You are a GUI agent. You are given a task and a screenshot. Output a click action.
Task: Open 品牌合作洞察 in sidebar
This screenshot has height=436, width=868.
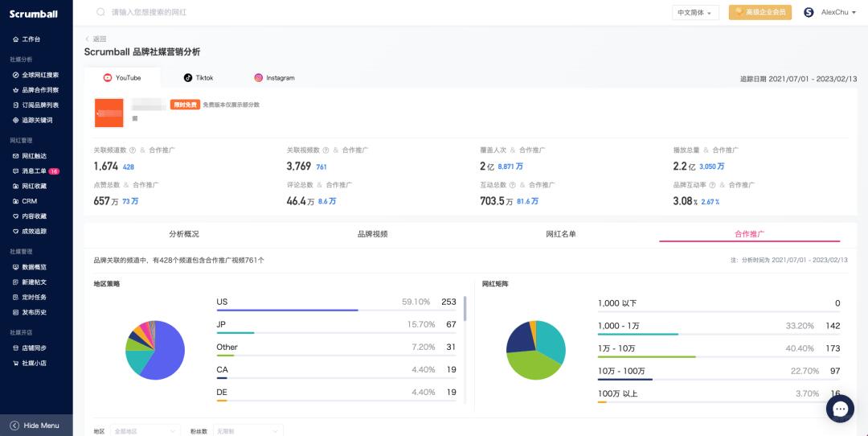(x=35, y=90)
